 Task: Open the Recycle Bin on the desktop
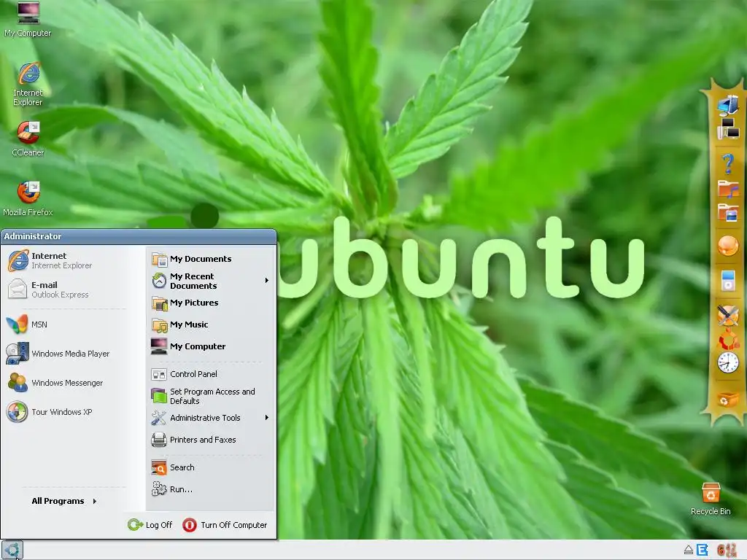point(711,499)
